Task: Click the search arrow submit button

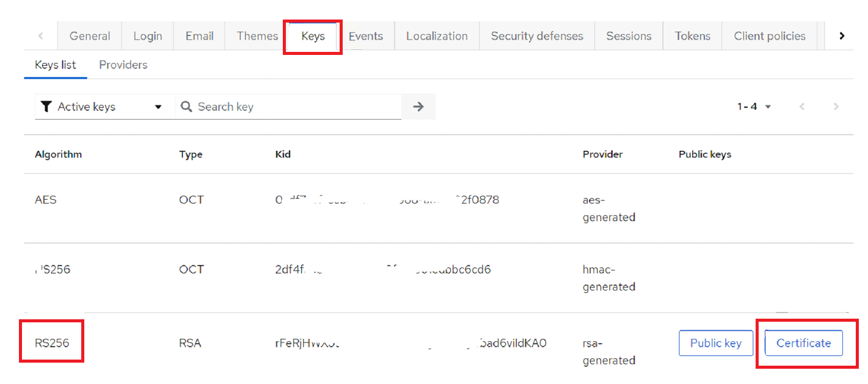Action: 418,107
